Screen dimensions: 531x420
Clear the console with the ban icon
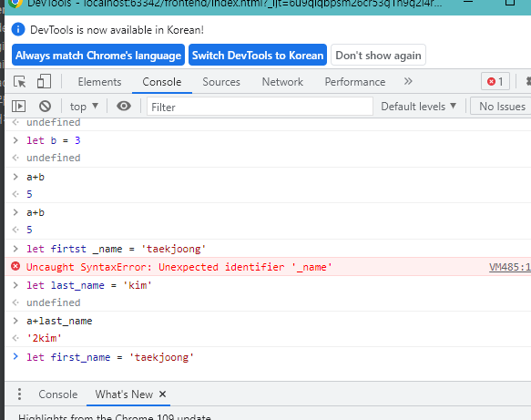(x=45, y=107)
